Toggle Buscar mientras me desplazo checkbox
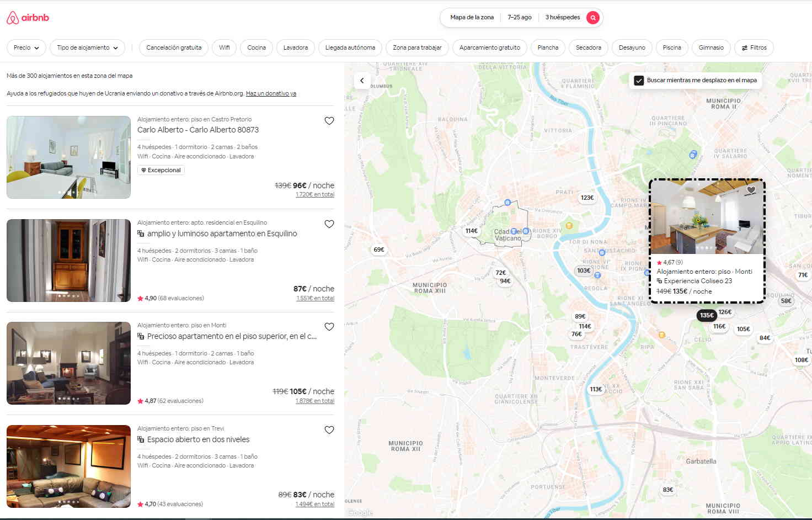 (639, 81)
